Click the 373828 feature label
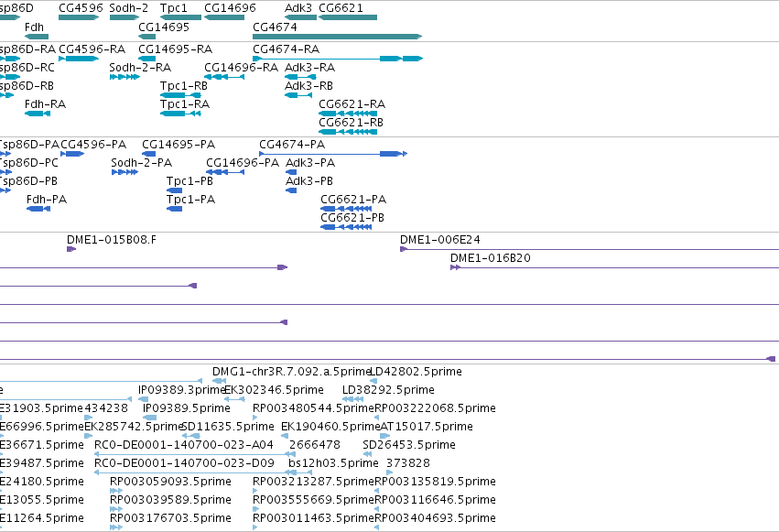 [408, 463]
